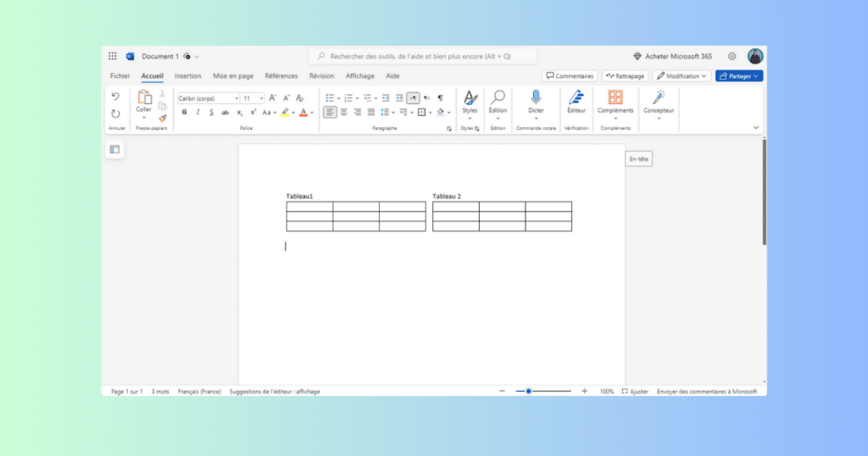Open the app launcher grid
The height and width of the screenshot is (456, 868).
(113, 56)
